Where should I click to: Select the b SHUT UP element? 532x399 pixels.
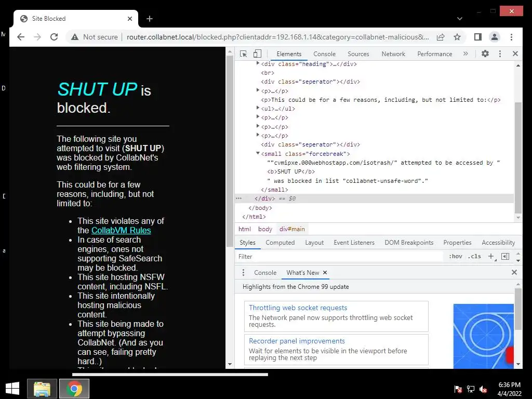(291, 171)
